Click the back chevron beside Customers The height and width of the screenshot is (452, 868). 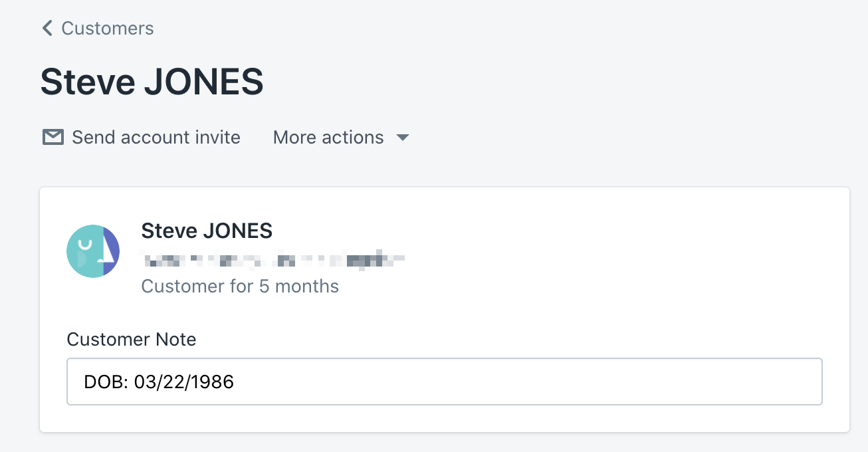[47, 28]
